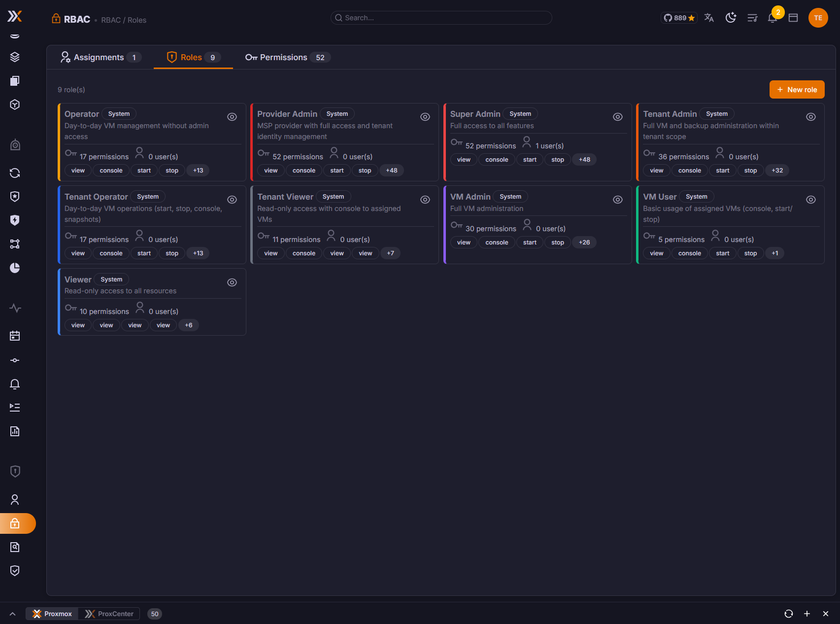Screen dimensions: 840x624
Task: Click the plus icon in bottom bar
Action: (x=807, y=614)
